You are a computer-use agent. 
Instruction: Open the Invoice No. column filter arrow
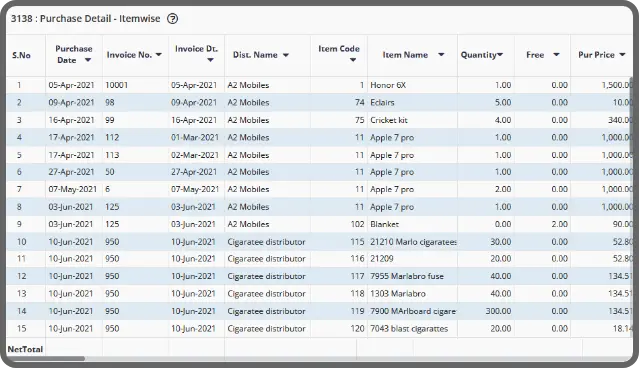coord(159,55)
